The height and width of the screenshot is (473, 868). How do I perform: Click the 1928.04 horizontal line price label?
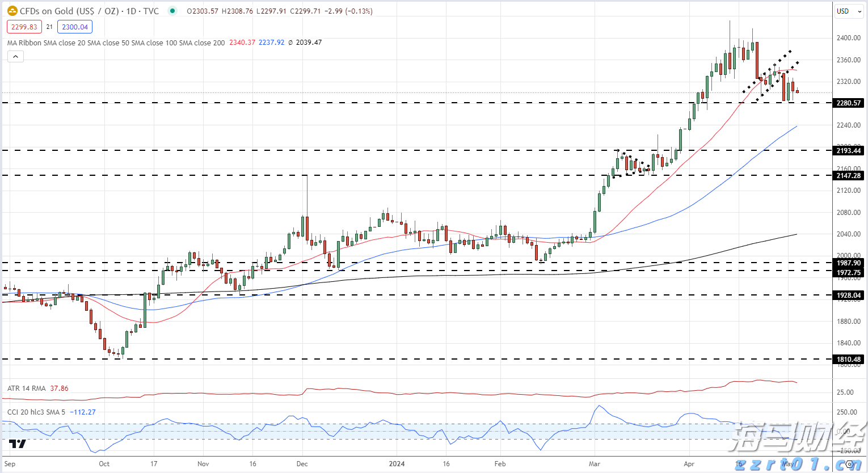point(849,295)
